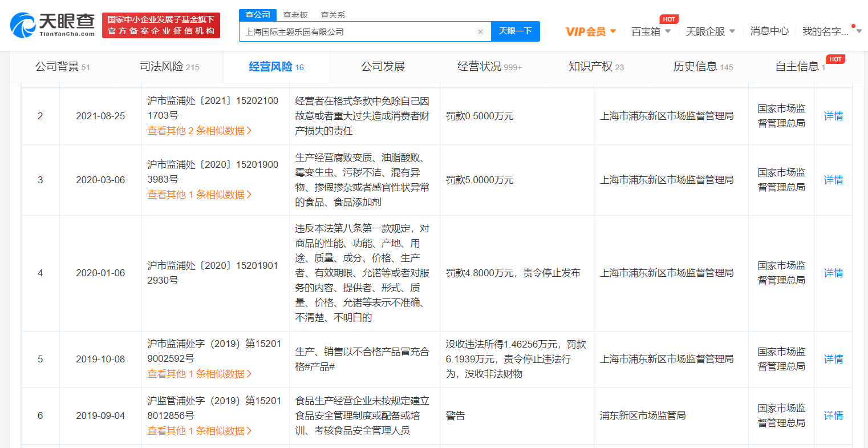Viewport: 868px width, 448px height.
Task: Open the 历史信息 tab
Action: [x=703, y=67]
